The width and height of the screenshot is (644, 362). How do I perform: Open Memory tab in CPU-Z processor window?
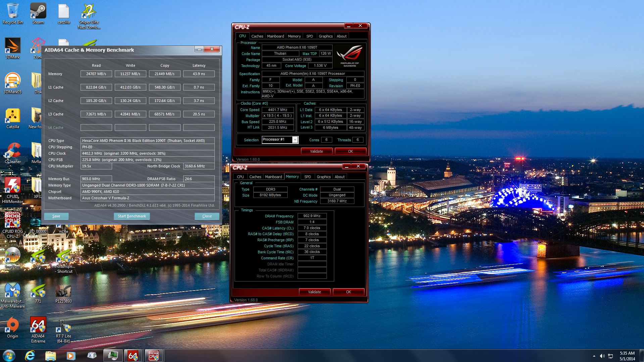[294, 36]
